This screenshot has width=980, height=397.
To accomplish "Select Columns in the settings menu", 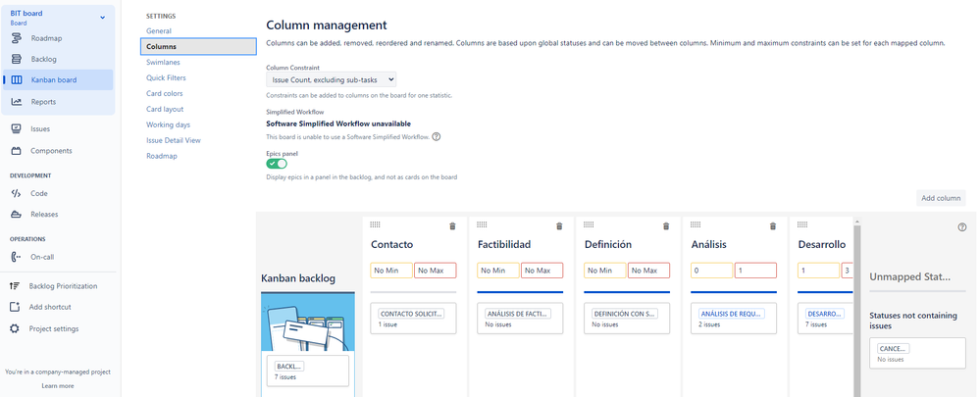I will pos(198,46).
